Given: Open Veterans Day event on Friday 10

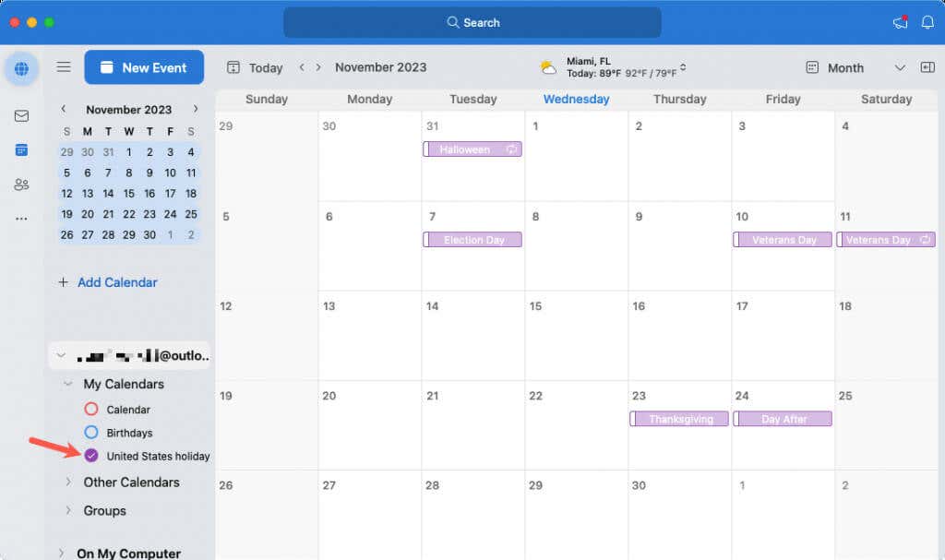Looking at the screenshot, I should [783, 239].
